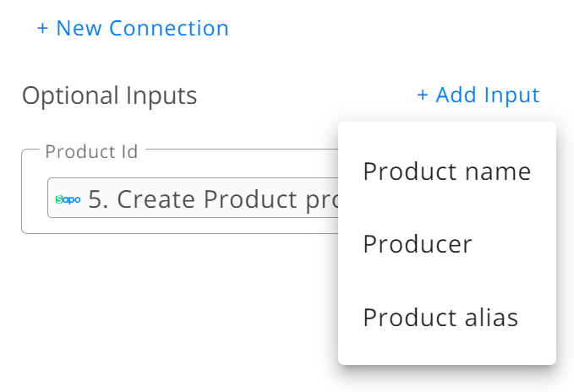Click the plus icon before New Connection
Image resolution: width=574 pixels, height=392 pixels.
42,28
